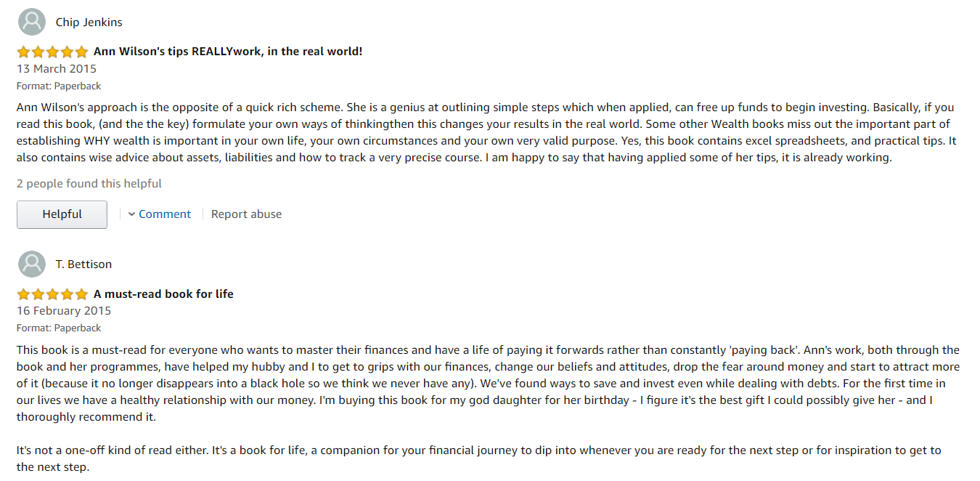Open review titled 'A must-read book for life'
Screen dimensions: 980x481
pyautogui.click(x=163, y=294)
